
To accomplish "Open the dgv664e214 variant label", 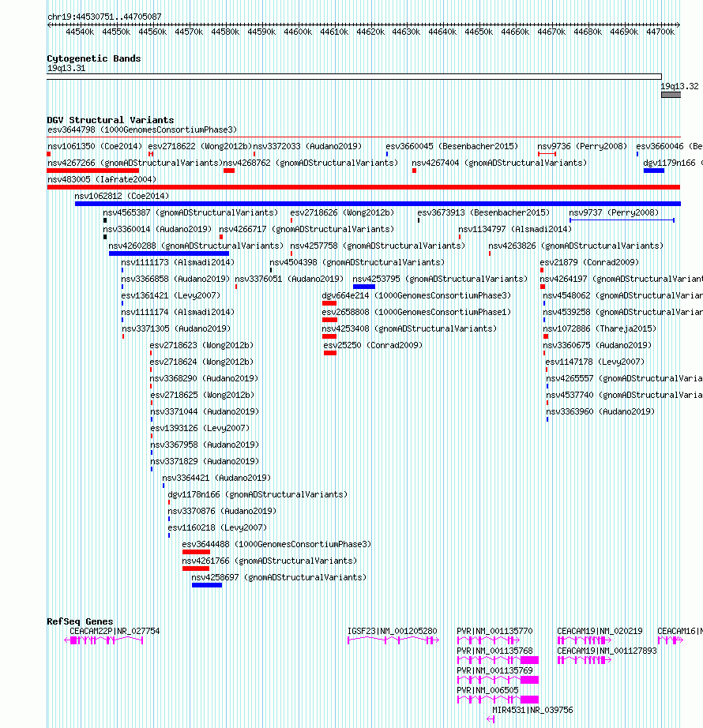I will (416, 295).
